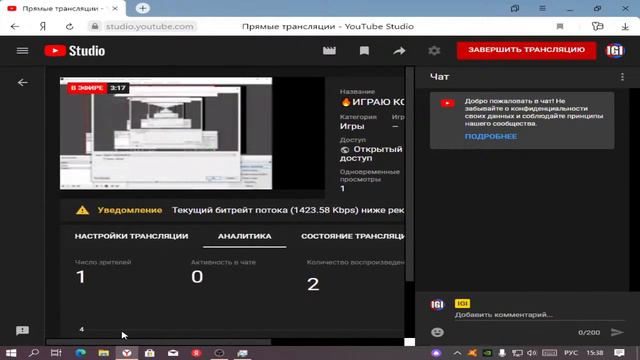Click the РУС language indicator

pyautogui.click(x=571, y=353)
